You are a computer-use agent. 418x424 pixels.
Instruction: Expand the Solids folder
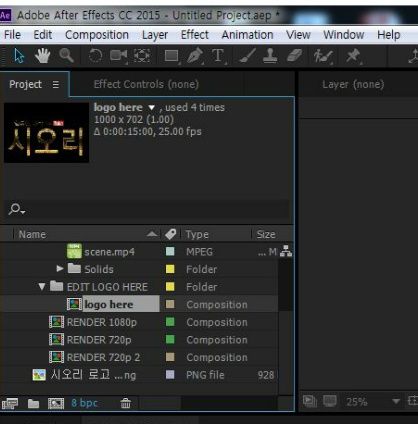(60, 268)
